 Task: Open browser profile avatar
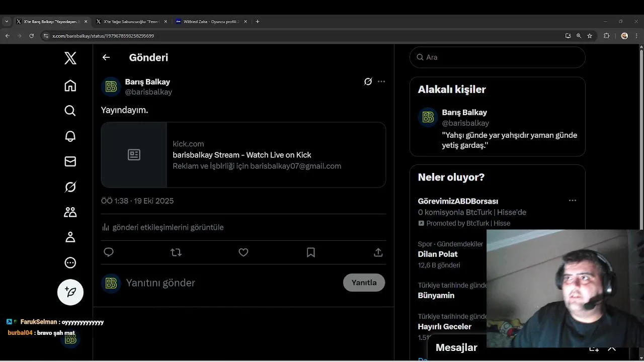[x=624, y=36]
